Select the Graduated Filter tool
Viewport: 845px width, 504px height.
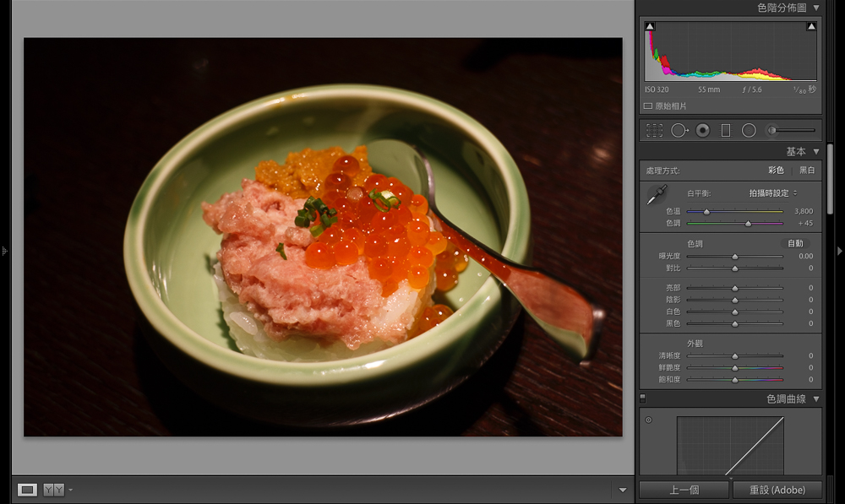click(725, 130)
